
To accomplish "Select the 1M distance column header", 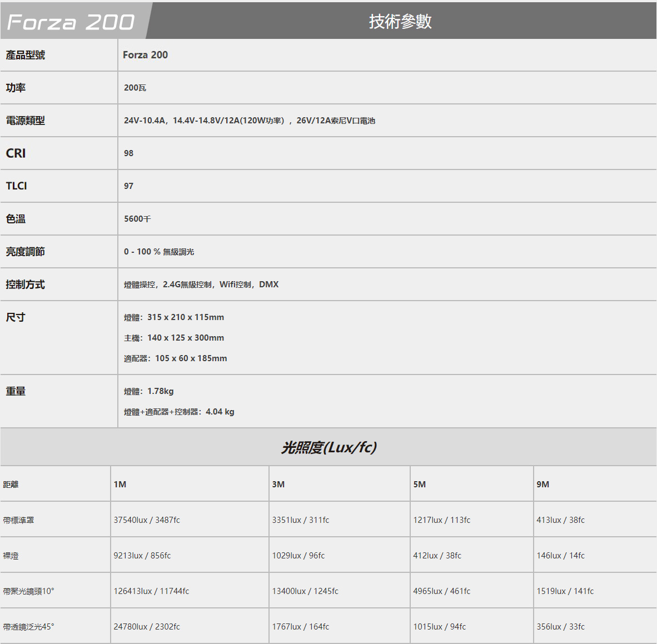I will click(120, 485).
